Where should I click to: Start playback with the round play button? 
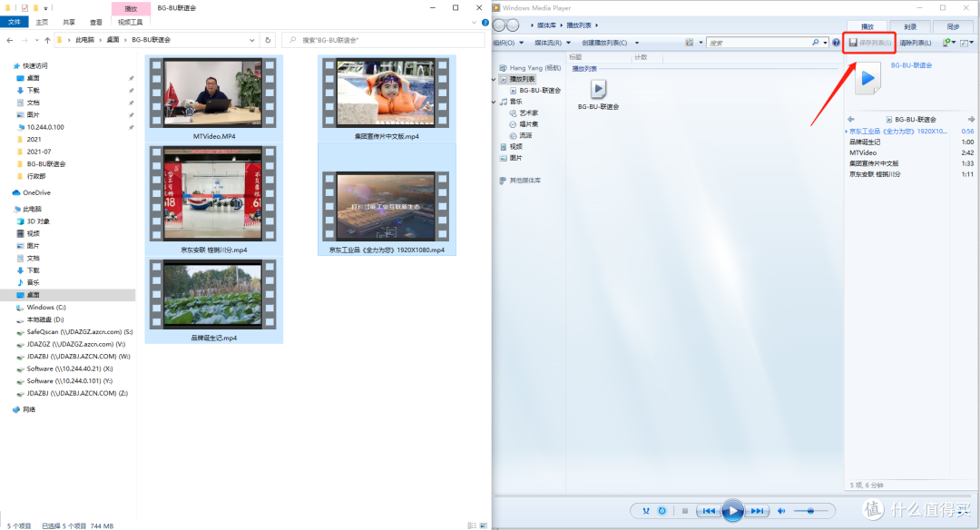[732, 511]
